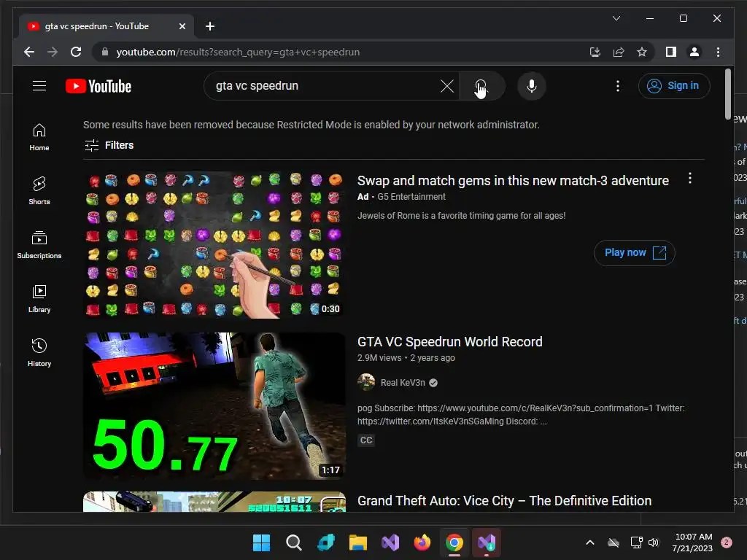This screenshot has height=560, width=747.
Task: Open Subscriptions in the sidebar
Action: coord(39,245)
